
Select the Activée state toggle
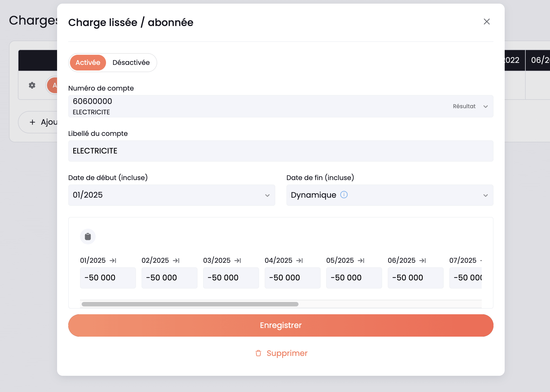[x=88, y=62]
